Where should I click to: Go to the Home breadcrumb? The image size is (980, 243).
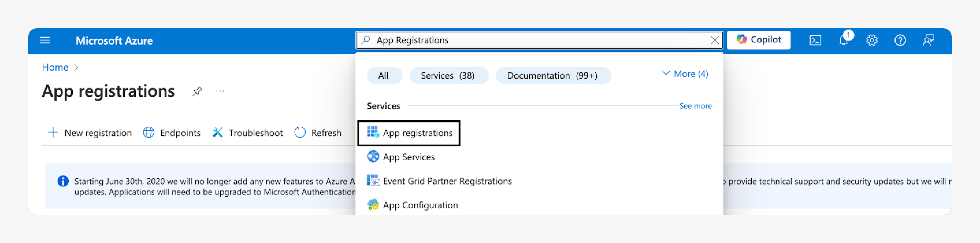pos(55,67)
